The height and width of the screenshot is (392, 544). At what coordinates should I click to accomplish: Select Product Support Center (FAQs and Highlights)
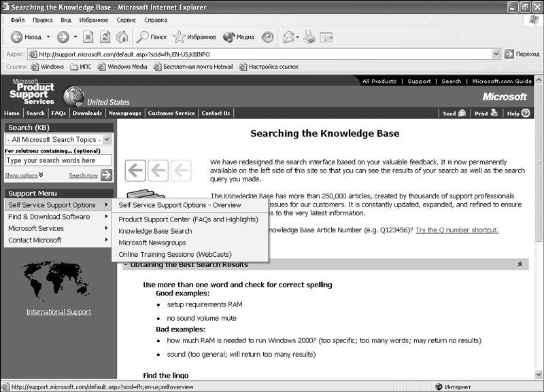click(188, 219)
